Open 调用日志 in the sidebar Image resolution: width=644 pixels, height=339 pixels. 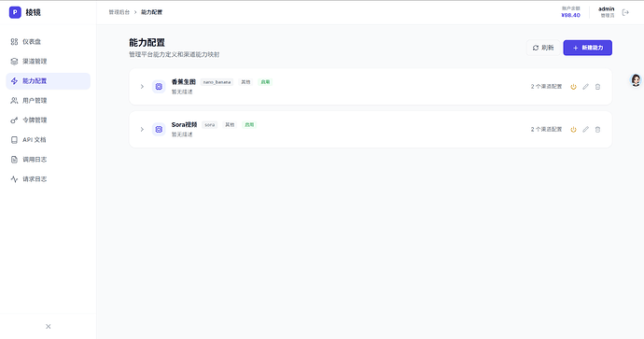(x=48, y=160)
